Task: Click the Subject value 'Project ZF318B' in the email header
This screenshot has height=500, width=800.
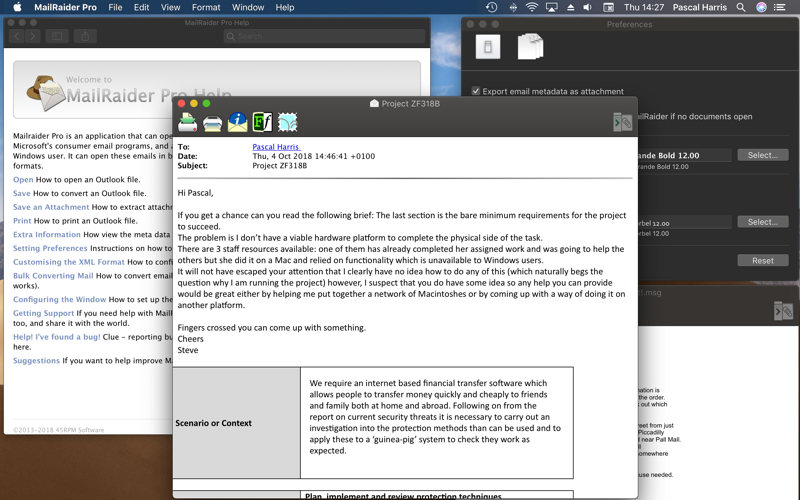Action: click(280, 166)
